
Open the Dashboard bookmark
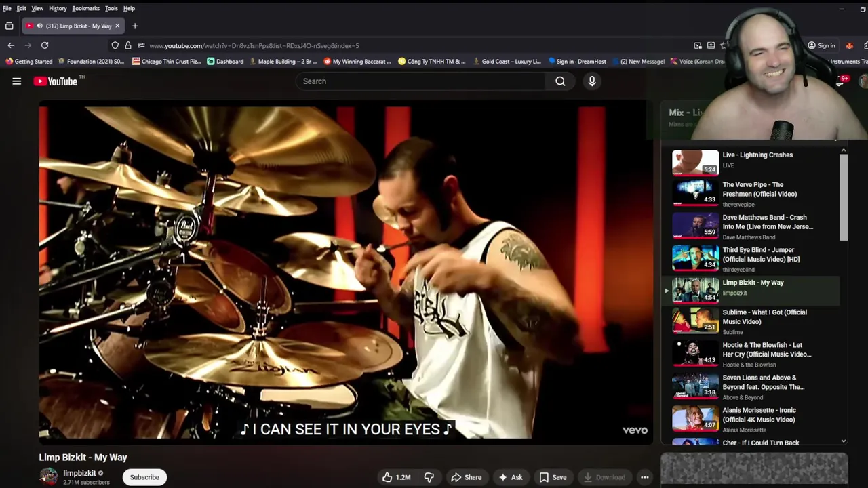tap(225, 61)
